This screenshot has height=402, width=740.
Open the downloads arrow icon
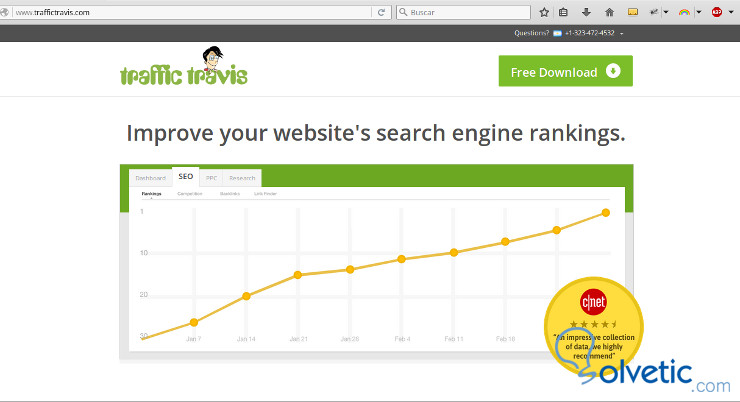pyautogui.click(x=586, y=12)
